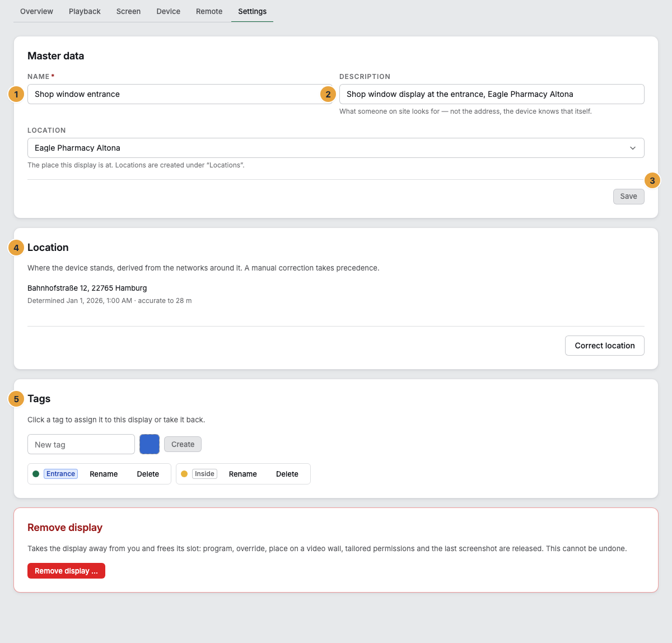Image resolution: width=672 pixels, height=643 pixels.
Task: Click the Name field containing Shop window entrance
Action: [x=180, y=94]
